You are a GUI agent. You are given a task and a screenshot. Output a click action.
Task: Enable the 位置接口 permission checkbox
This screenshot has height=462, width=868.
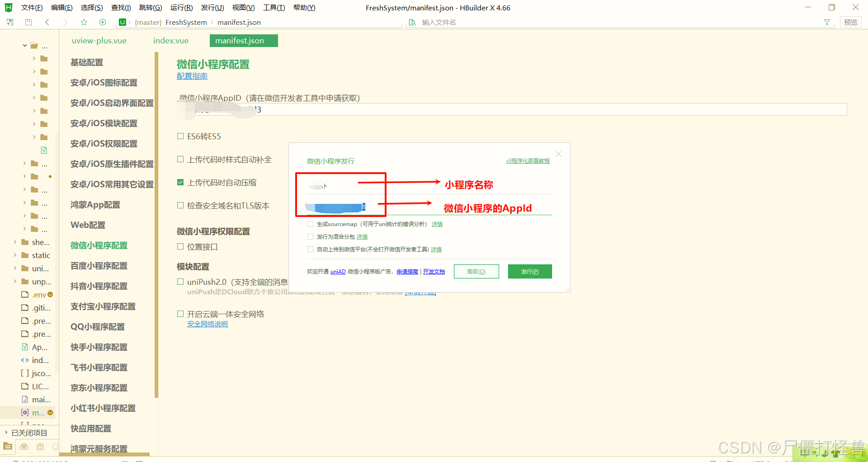click(x=180, y=246)
